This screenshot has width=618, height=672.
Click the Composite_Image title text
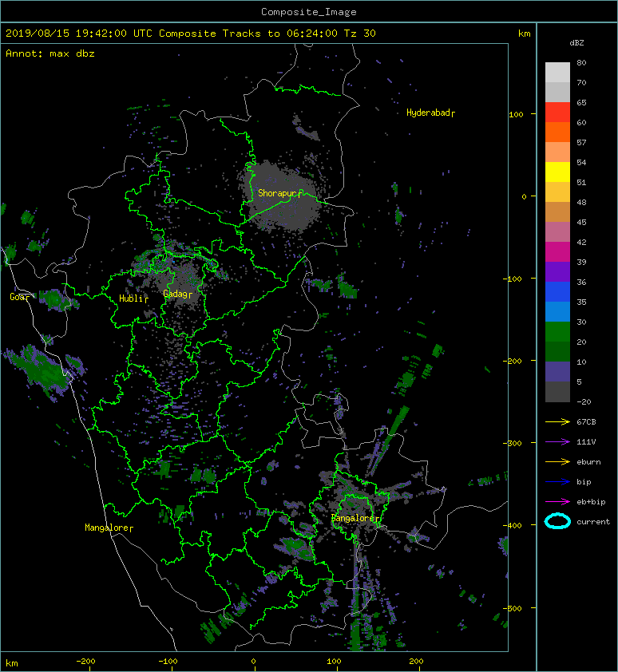[x=309, y=12]
